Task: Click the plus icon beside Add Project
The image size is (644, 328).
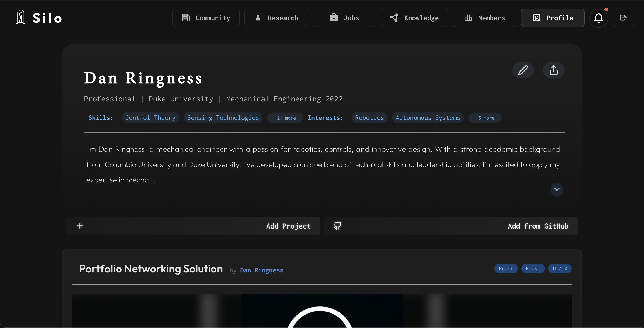Action: (x=80, y=226)
